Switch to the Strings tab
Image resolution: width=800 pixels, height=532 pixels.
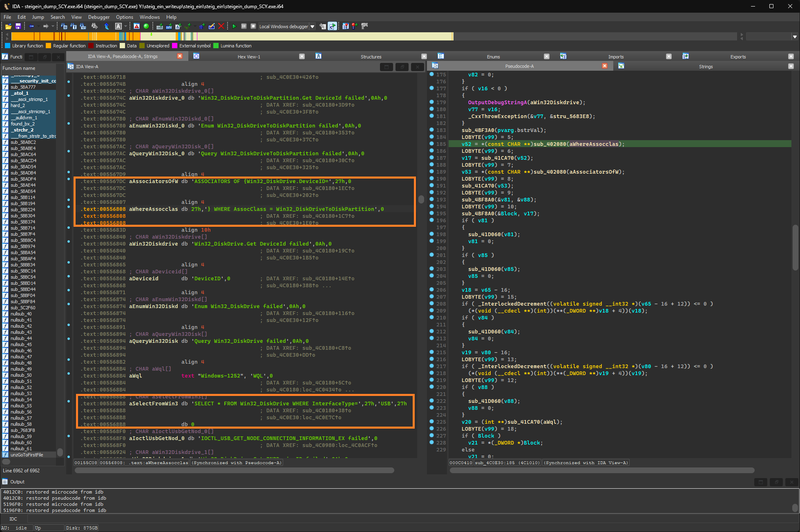(x=706, y=67)
